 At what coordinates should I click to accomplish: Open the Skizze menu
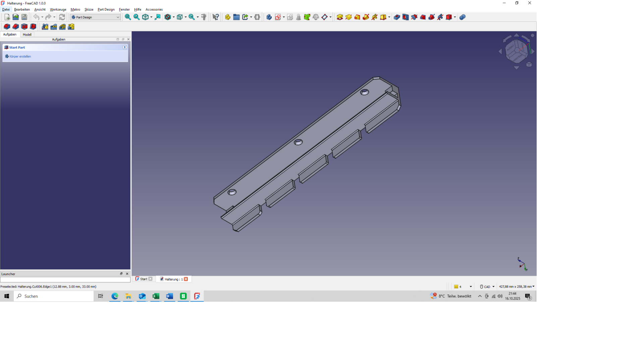(89, 9)
